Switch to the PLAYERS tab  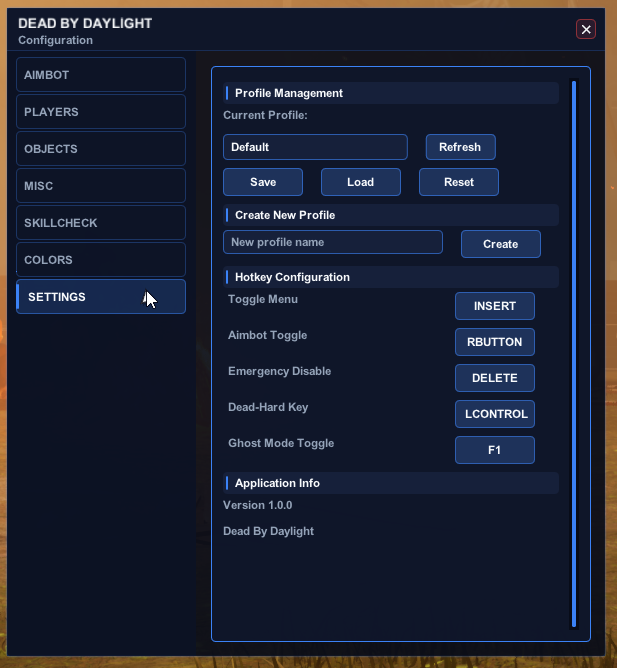click(101, 112)
